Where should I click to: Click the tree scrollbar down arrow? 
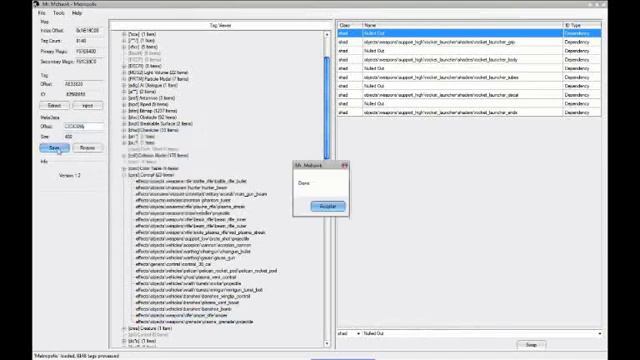327,344
